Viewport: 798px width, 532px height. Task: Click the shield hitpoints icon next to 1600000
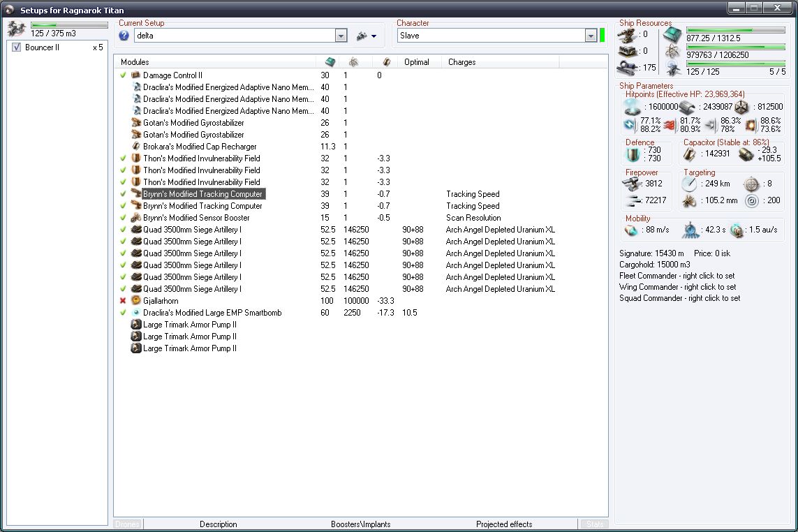[x=633, y=107]
